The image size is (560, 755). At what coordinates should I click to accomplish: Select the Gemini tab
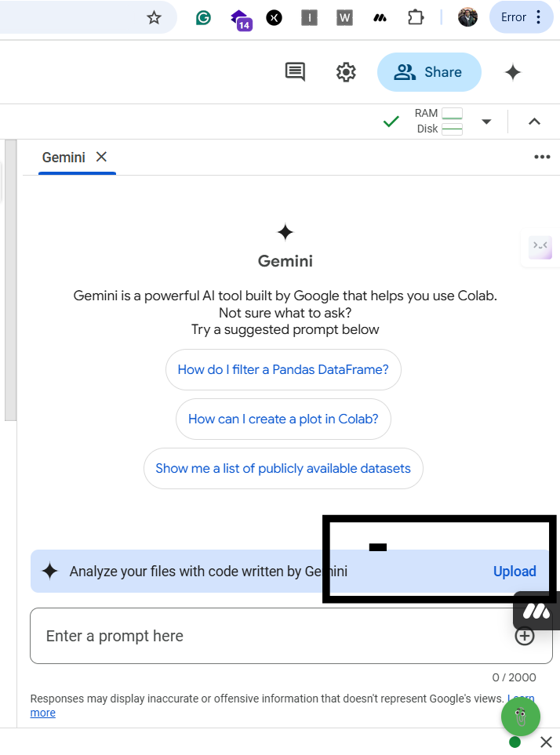tap(64, 158)
